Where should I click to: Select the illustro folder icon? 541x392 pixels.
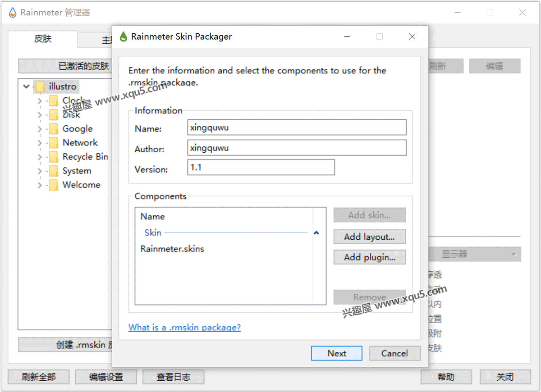click(40, 86)
